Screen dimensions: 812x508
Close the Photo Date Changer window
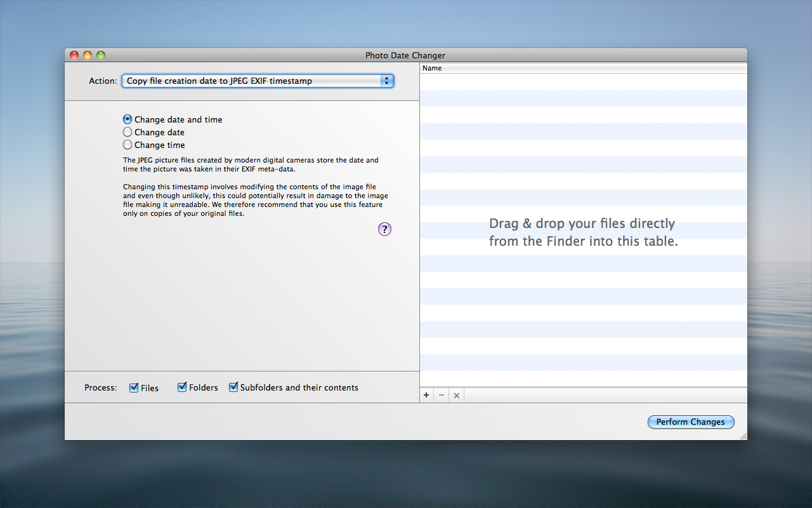tap(74, 55)
